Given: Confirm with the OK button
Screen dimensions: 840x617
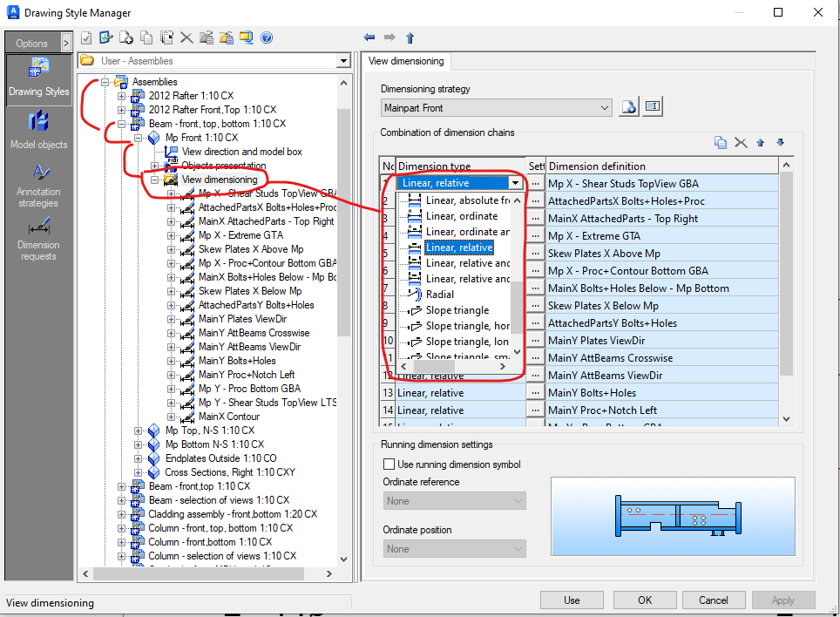Looking at the screenshot, I should pos(645,600).
